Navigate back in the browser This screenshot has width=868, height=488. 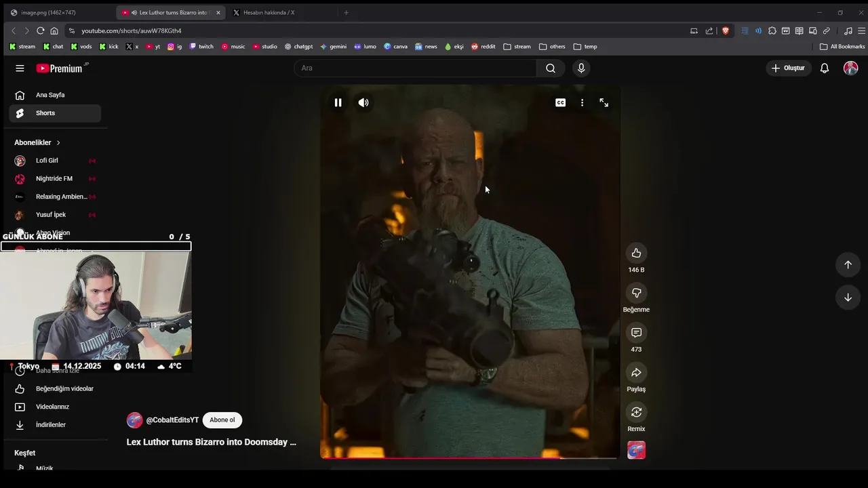pyautogui.click(x=14, y=30)
